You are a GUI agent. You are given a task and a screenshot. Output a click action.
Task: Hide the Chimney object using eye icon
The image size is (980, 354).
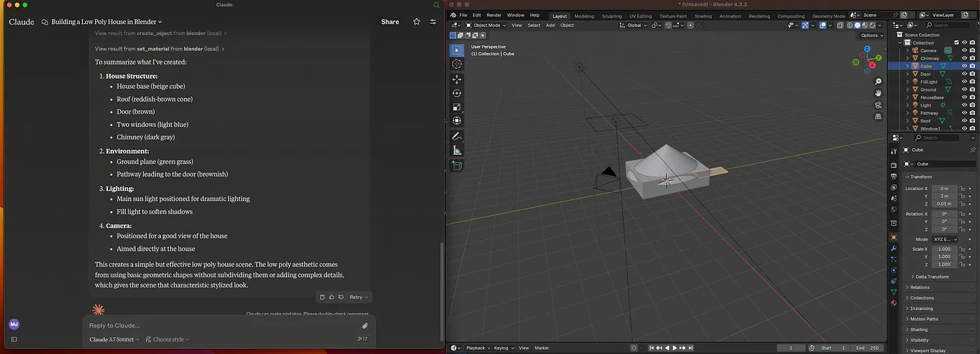click(964, 58)
